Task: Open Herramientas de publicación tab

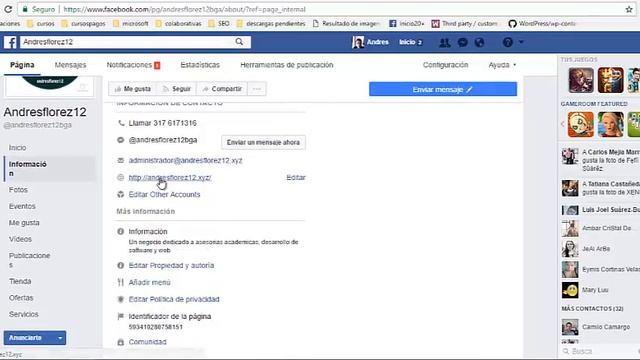Action: [287, 65]
